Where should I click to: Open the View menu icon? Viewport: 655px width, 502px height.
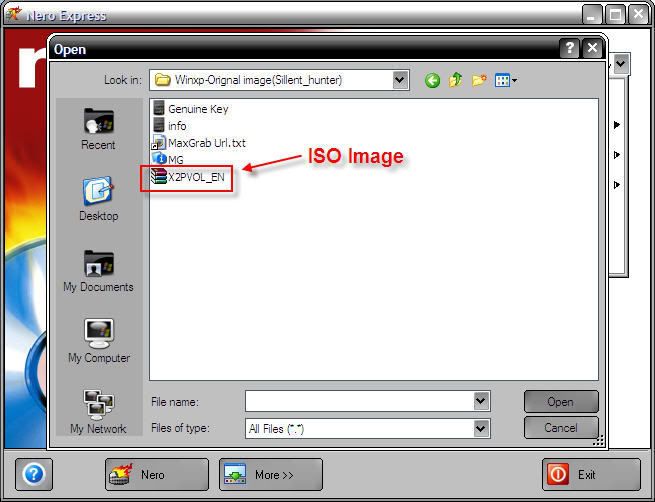pyautogui.click(x=505, y=80)
